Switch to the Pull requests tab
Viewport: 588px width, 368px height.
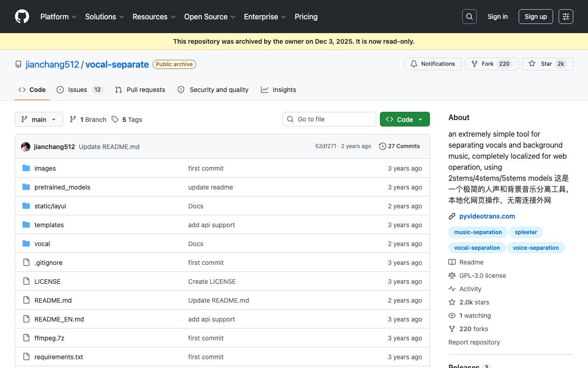pos(140,90)
